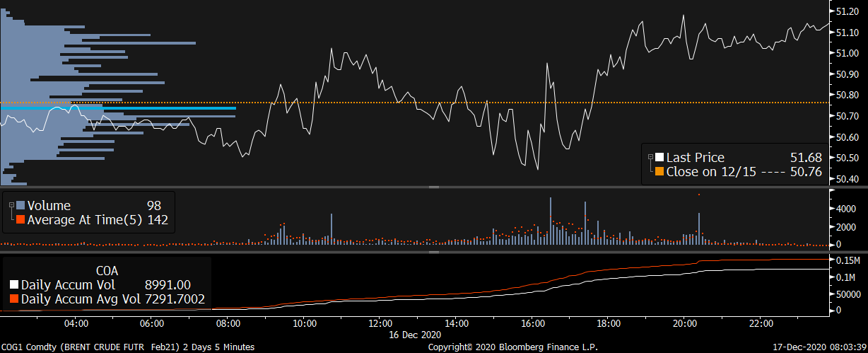Click the blue-gray Volume series swatch

pyautogui.click(x=20, y=206)
